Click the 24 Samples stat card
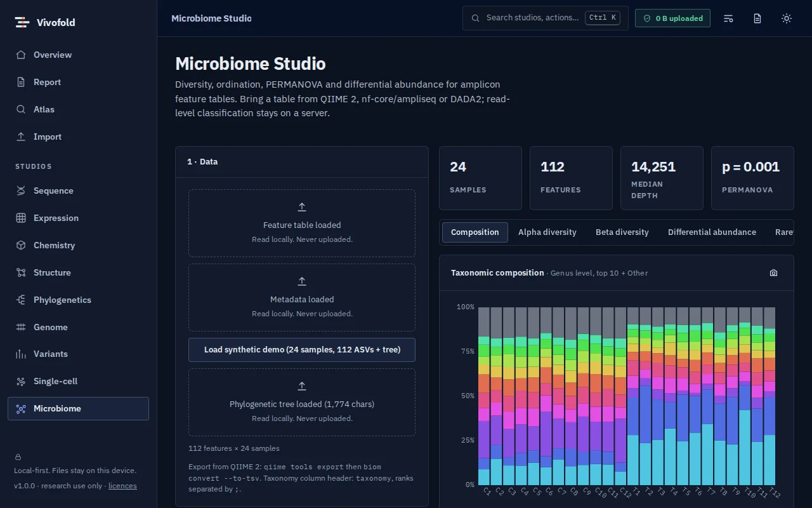 tap(480, 178)
